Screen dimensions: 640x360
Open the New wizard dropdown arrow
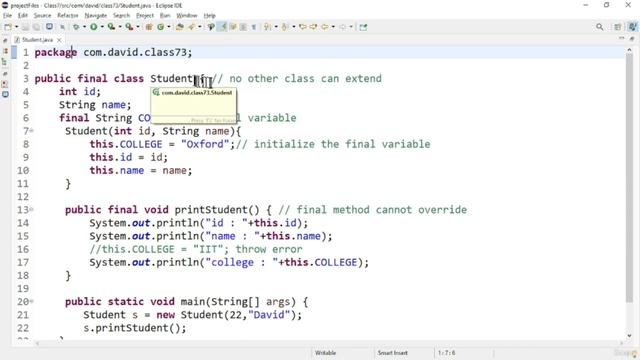(x=17, y=27)
